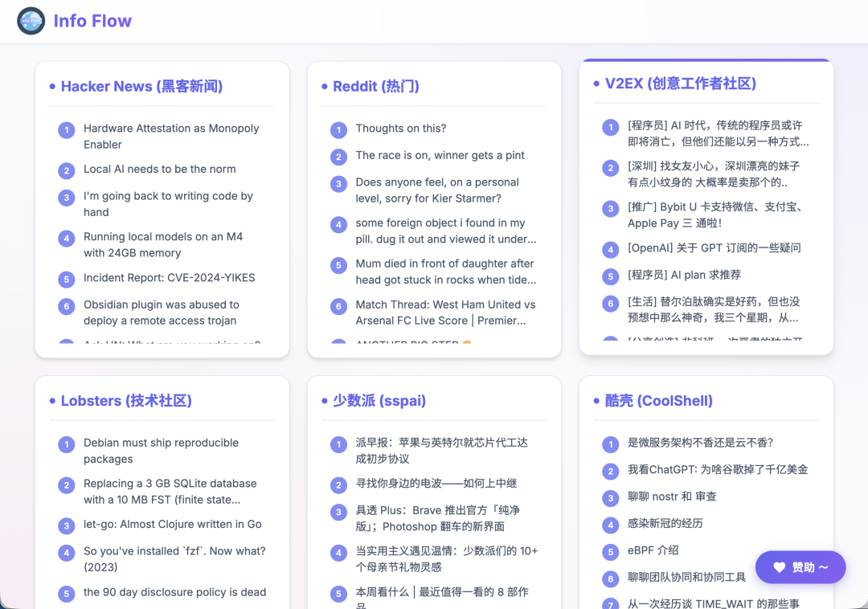The width and height of the screenshot is (868, 609).
Task: Open [程序员] AI plan 求推荐
Action: pos(684,275)
